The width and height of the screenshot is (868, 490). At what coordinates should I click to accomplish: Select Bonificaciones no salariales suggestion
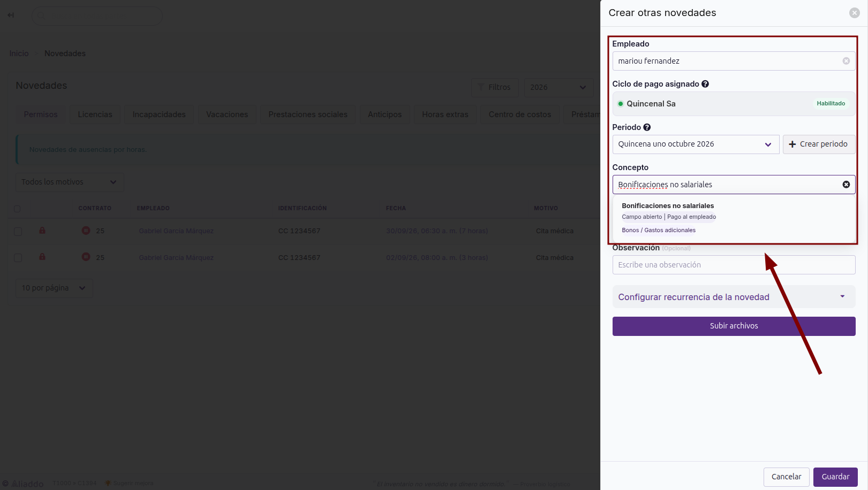pos(734,218)
